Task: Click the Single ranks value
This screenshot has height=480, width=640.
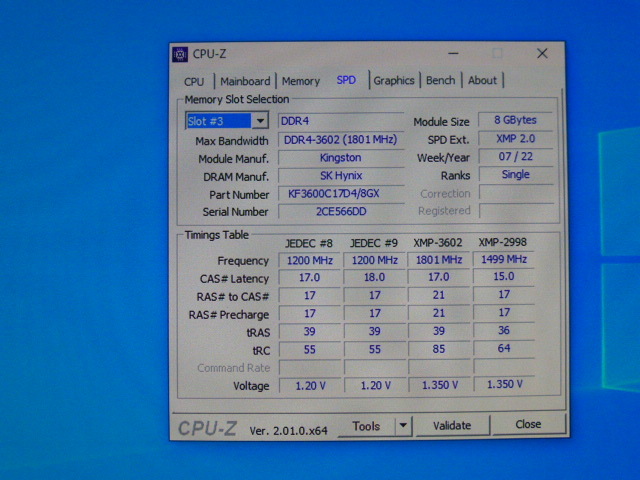Action: click(x=516, y=175)
